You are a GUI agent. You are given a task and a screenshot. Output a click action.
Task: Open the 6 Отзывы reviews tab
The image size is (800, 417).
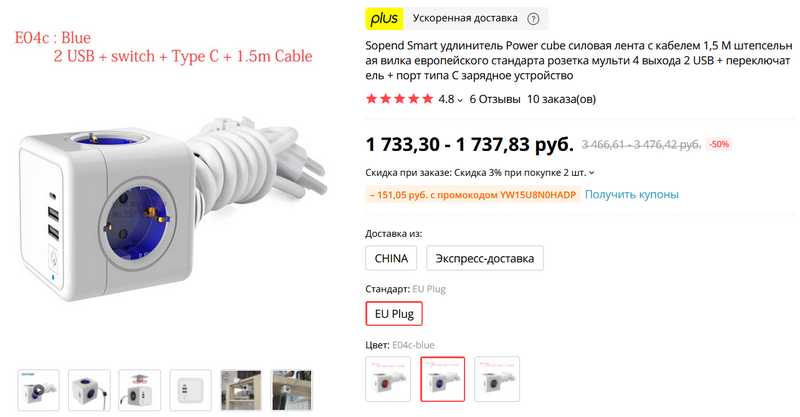495,99
